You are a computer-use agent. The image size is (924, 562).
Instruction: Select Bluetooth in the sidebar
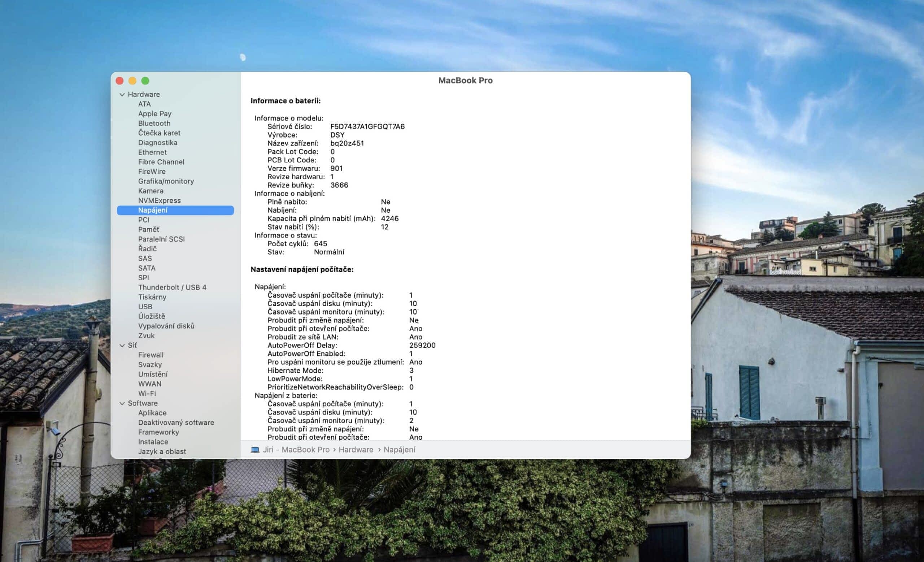click(154, 124)
